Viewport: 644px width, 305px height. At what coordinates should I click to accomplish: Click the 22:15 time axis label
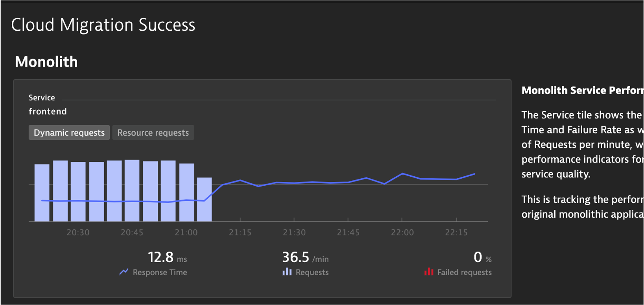456,233
